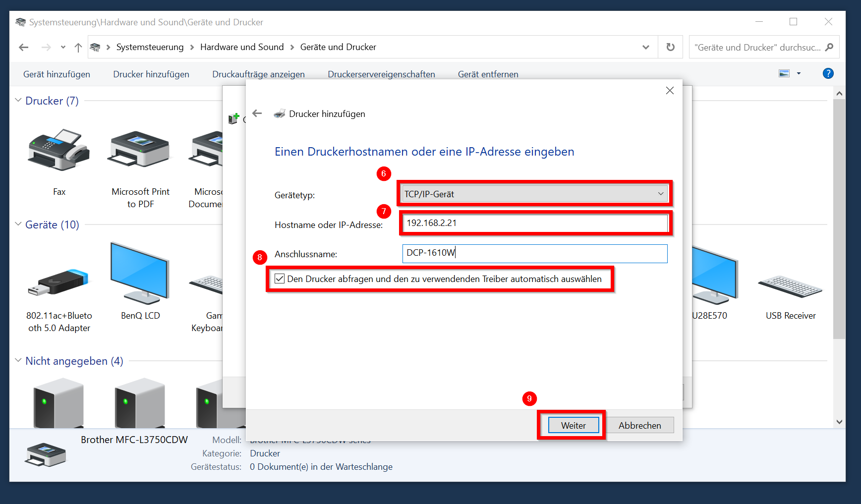Click Drucker hinzufügen in toolbar
This screenshot has height=504, width=861.
coord(151,74)
